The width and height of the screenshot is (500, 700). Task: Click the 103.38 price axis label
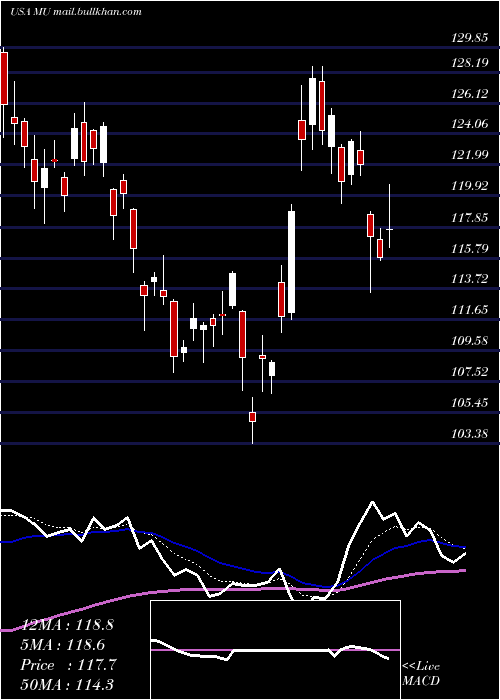[x=470, y=434]
